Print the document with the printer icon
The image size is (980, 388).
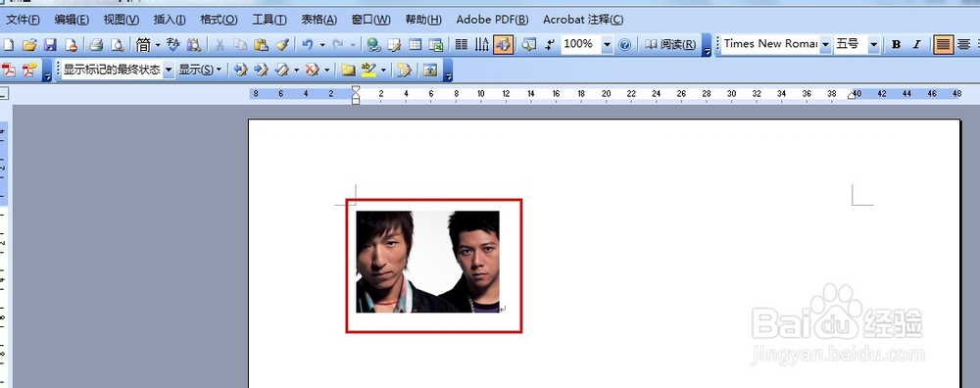(96, 45)
